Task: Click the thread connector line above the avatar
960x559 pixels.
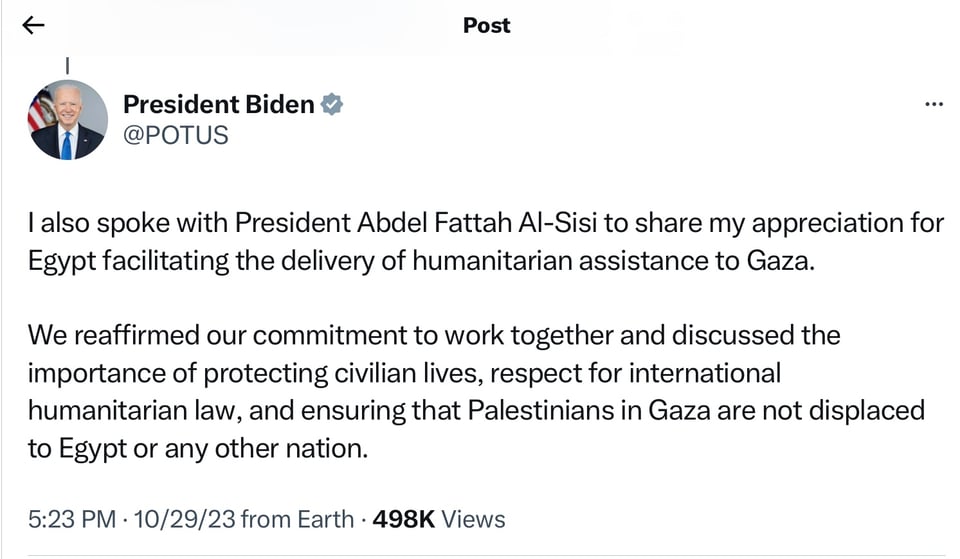Action: [68, 65]
